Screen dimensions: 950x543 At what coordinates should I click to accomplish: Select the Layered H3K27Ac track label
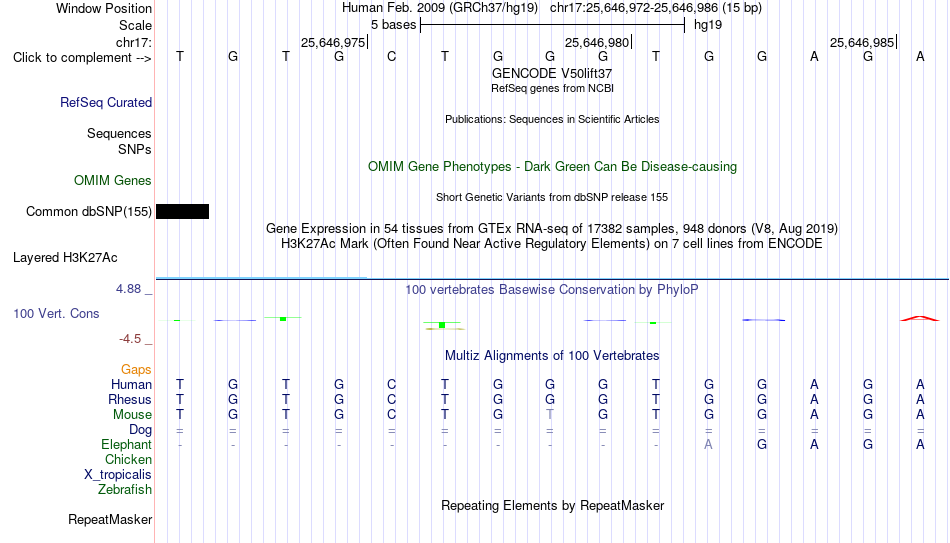pyautogui.click(x=65, y=258)
